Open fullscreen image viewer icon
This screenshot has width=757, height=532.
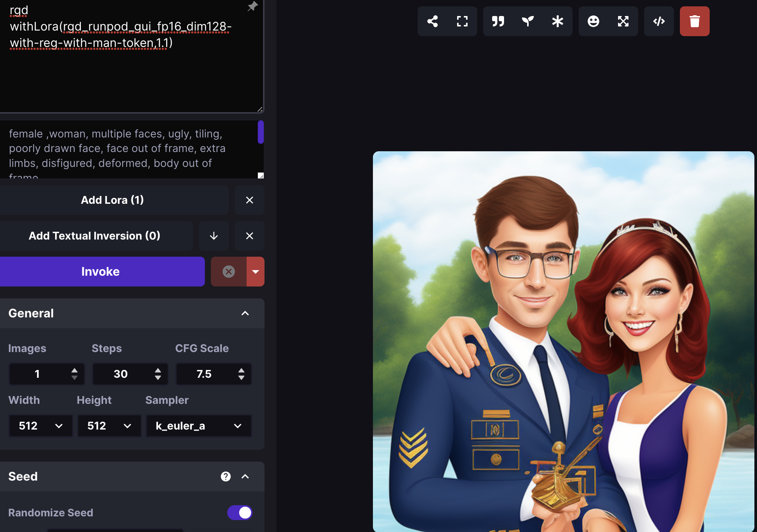[462, 21]
